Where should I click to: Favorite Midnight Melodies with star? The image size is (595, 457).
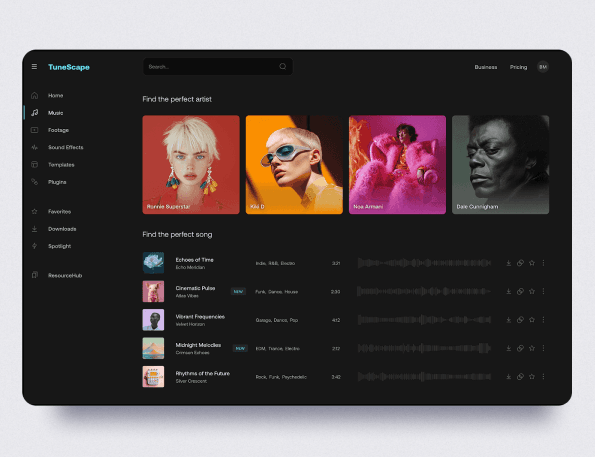pos(532,348)
